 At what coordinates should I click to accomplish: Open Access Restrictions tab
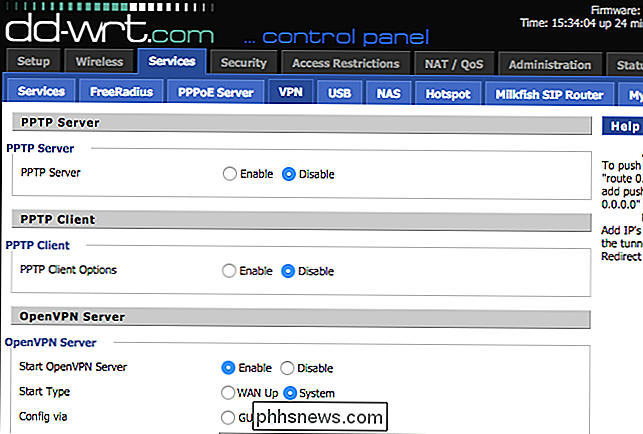click(346, 64)
